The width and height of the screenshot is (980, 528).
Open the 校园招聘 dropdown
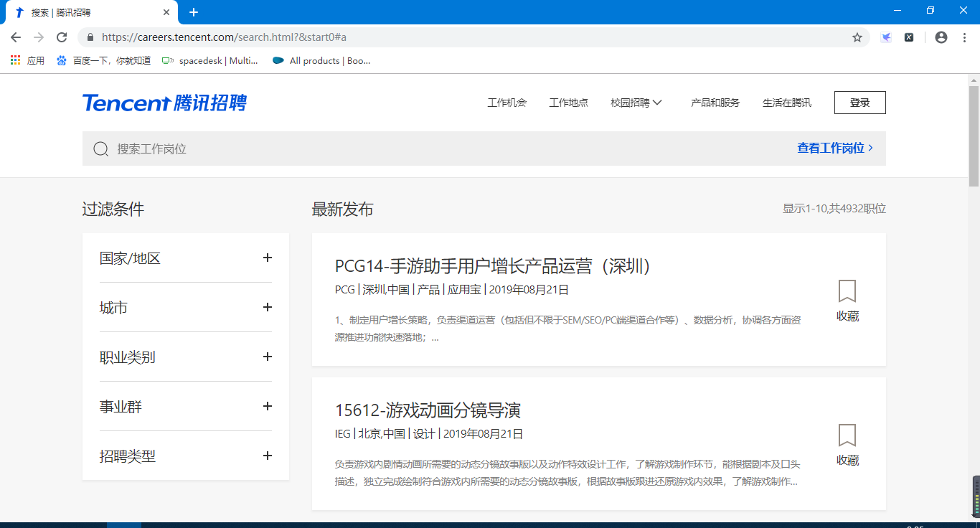pos(636,103)
